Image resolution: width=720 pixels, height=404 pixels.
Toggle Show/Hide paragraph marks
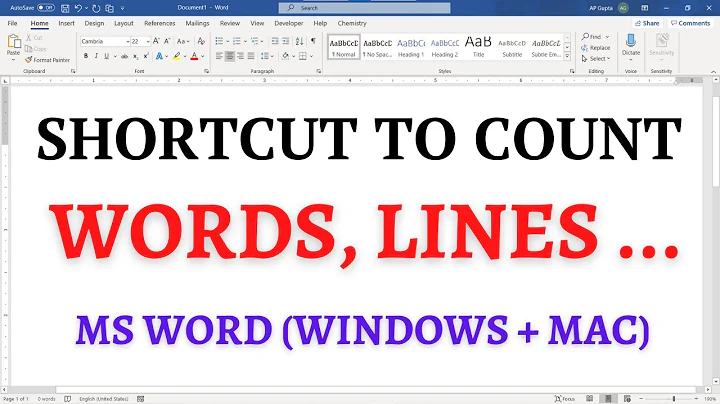(x=313, y=41)
